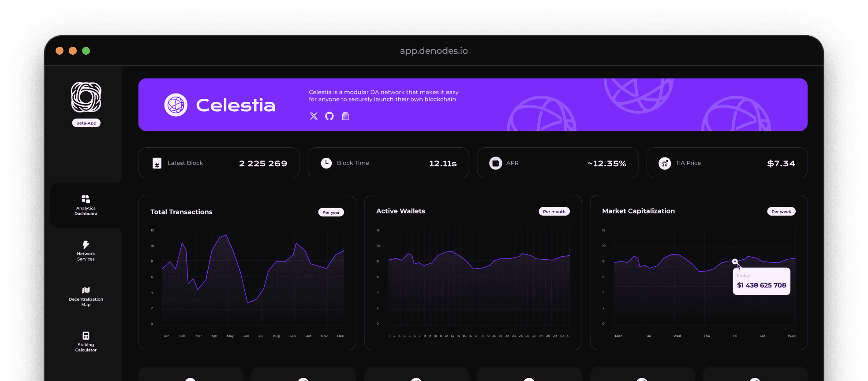Open the third social icon in banner
This screenshot has width=868, height=381.
click(345, 116)
